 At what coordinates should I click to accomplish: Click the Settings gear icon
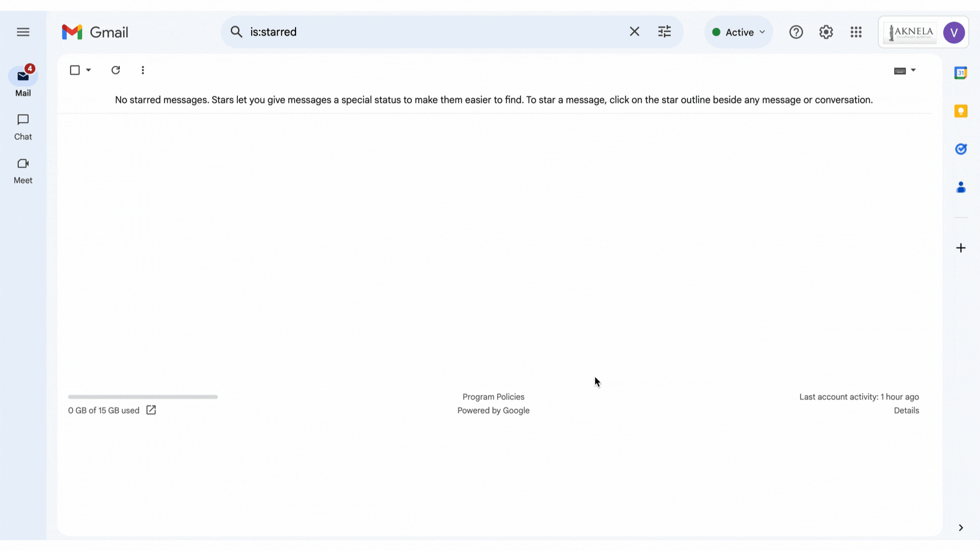[x=826, y=32]
